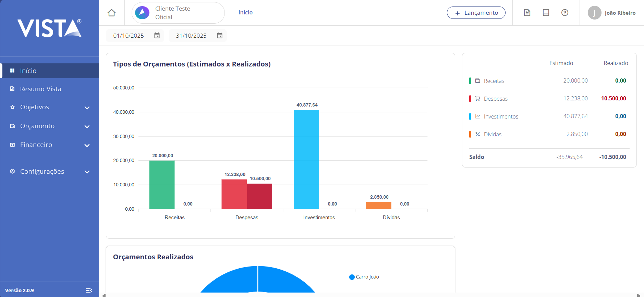The height and width of the screenshot is (297, 644).
Task: Click the Cliente Teste Oficial client logo
Action: click(x=142, y=13)
